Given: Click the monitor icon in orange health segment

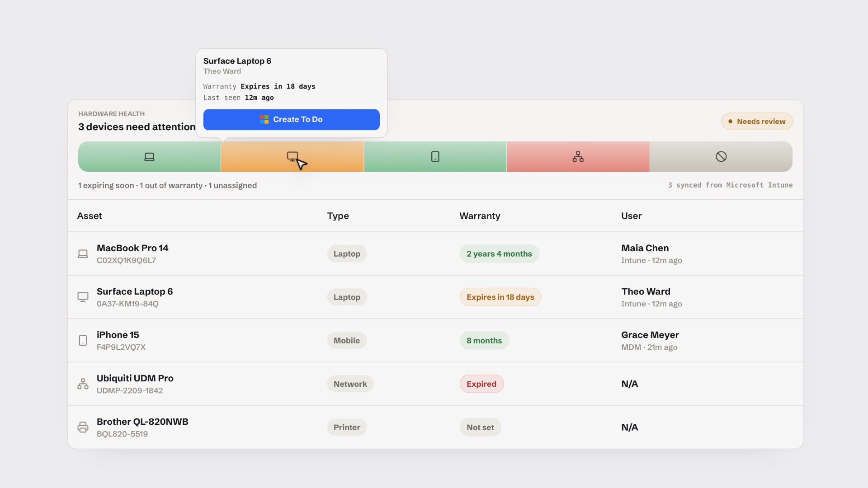Looking at the screenshot, I should click(292, 157).
